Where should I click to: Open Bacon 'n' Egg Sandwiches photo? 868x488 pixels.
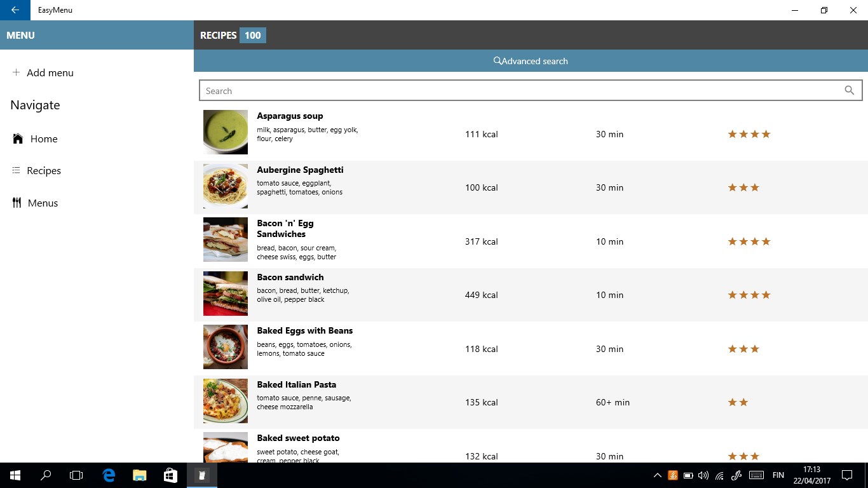pos(226,240)
